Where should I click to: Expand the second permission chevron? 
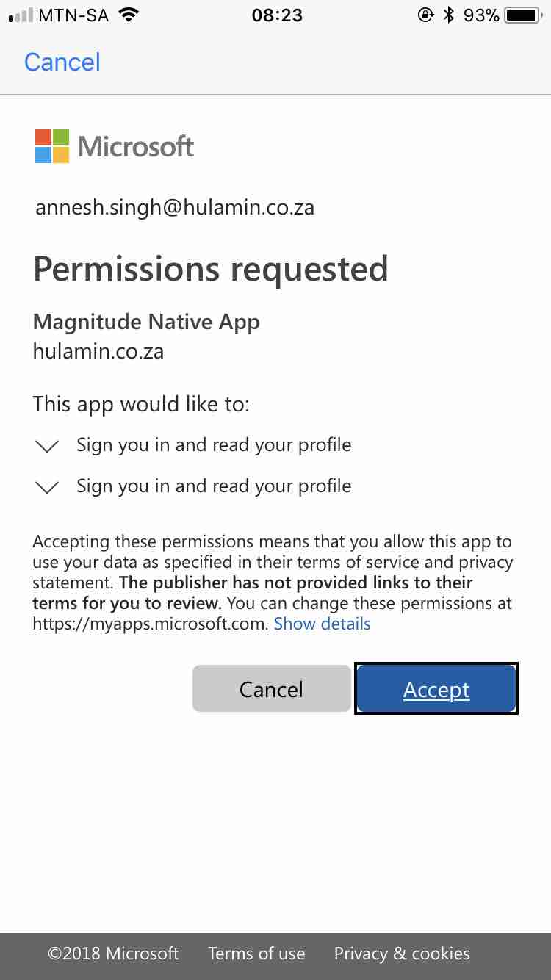47,487
